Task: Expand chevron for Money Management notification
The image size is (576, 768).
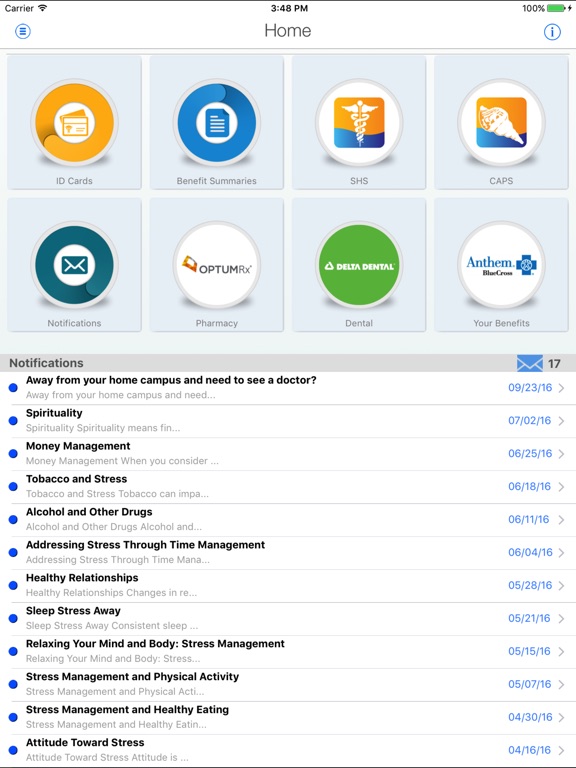Action: [561, 454]
